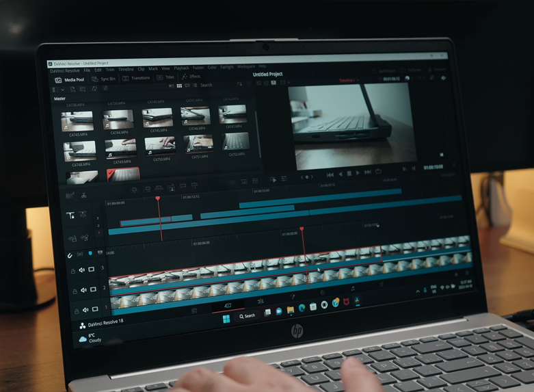The height and width of the screenshot is (392, 534).
Task: Click the Boring Detector icon
Action: coord(70,196)
